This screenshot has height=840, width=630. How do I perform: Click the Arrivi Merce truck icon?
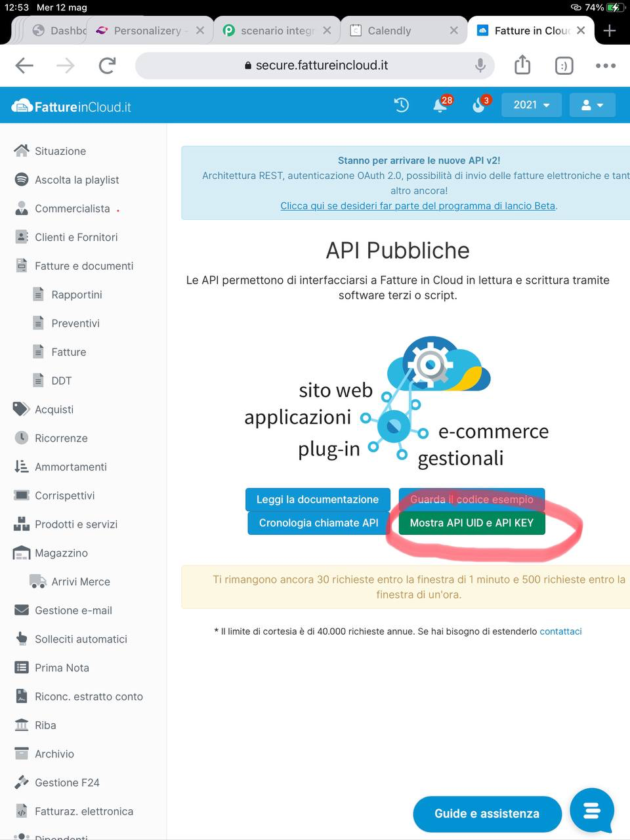click(x=38, y=581)
